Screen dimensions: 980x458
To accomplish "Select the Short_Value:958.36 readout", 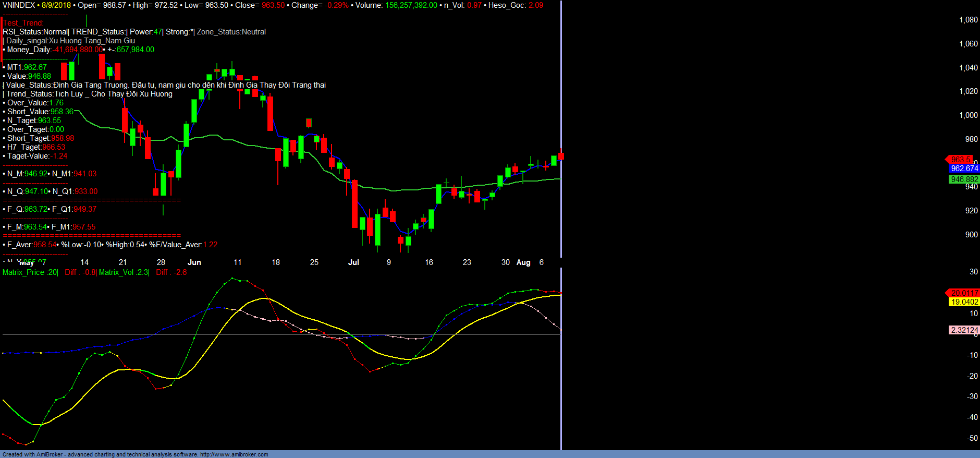I will click(x=40, y=112).
